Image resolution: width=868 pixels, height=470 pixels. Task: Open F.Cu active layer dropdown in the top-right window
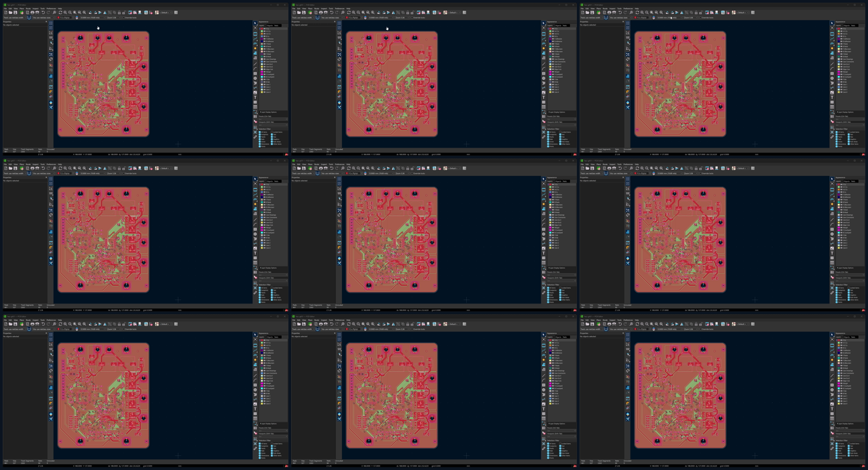(x=641, y=17)
